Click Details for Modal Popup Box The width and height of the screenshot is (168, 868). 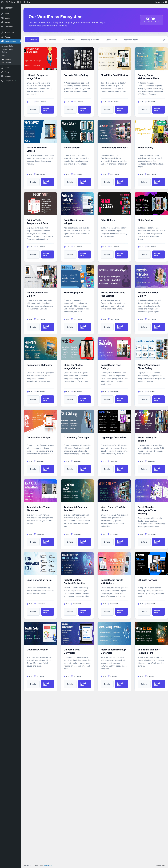tap(70, 327)
